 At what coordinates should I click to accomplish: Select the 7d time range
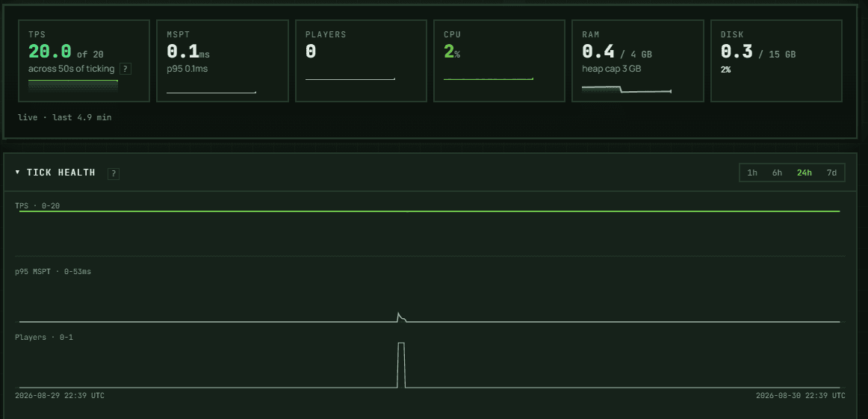click(831, 173)
